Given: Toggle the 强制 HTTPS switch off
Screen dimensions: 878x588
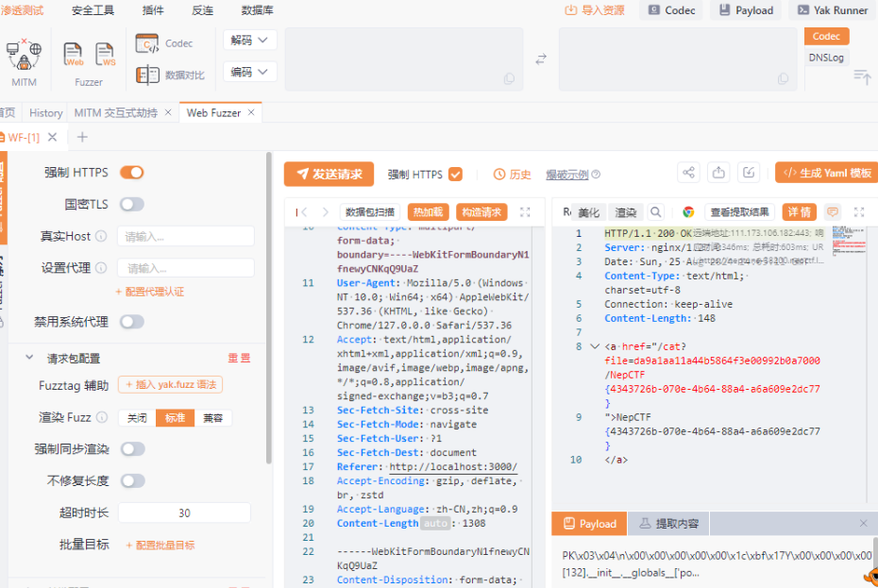Looking at the screenshot, I should 132,173.
